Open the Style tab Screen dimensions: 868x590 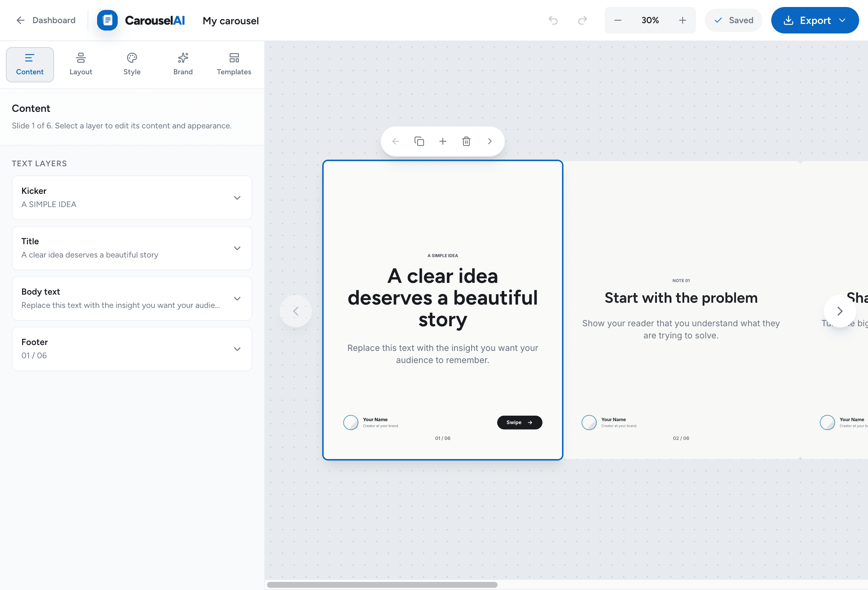click(x=132, y=64)
